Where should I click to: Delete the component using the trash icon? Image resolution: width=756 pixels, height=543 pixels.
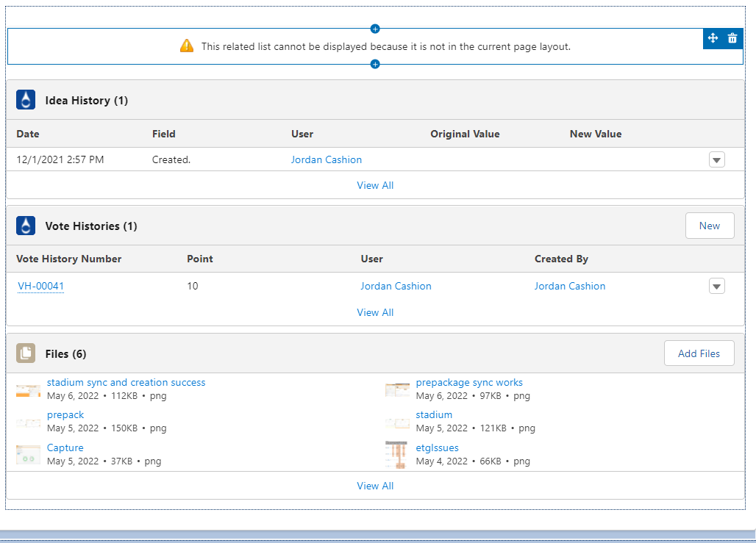(x=732, y=38)
